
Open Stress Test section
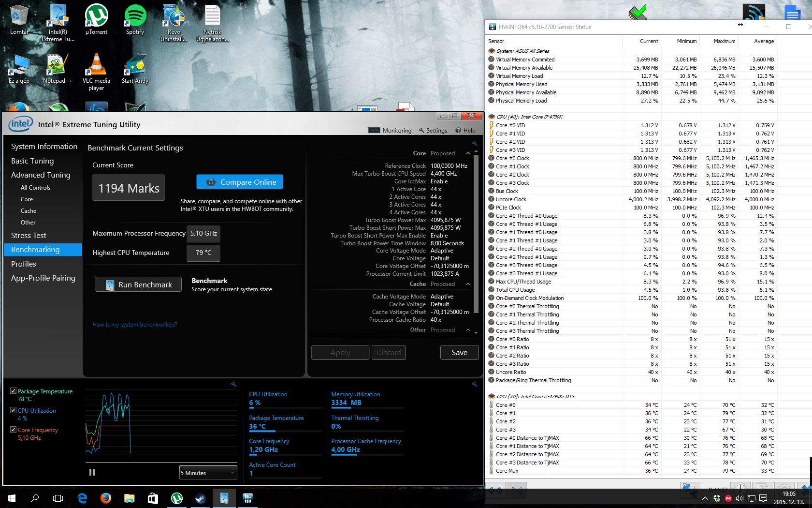tap(29, 235)
